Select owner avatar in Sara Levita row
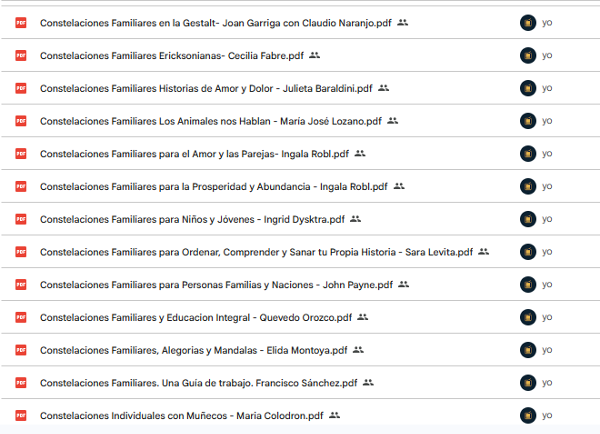The width and height of the screenshot is (600, 434). 528,252
